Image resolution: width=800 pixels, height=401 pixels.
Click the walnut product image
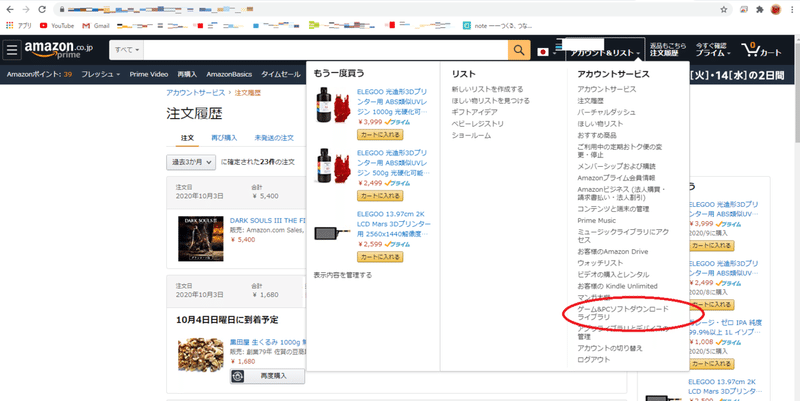pyautogui.click(x=201, y=354)
